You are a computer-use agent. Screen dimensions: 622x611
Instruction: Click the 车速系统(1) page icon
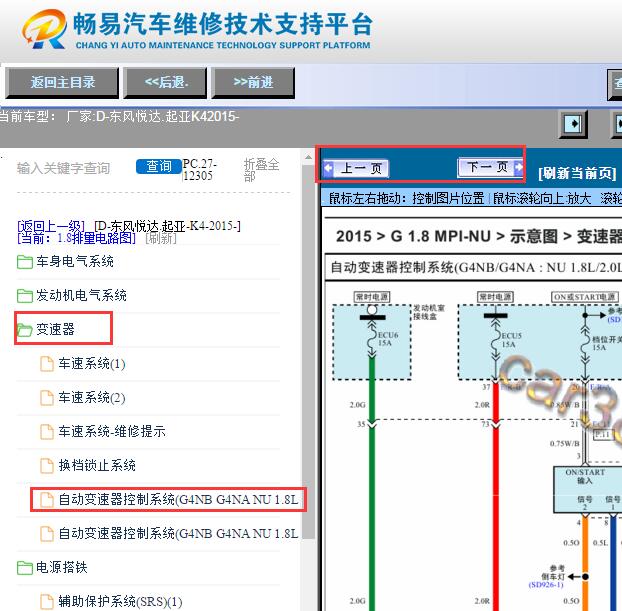pos(47,364)
